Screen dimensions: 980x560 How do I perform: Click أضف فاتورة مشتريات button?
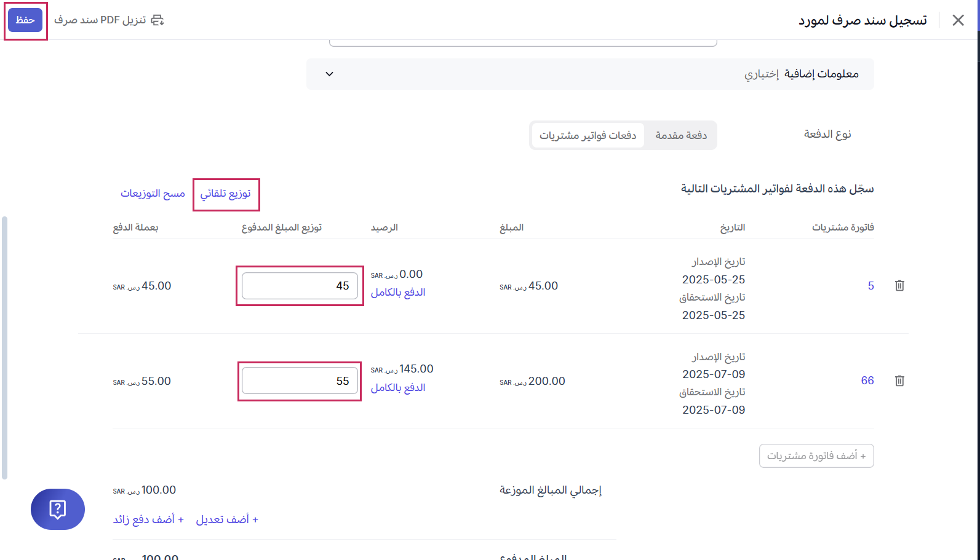(816, 456)
